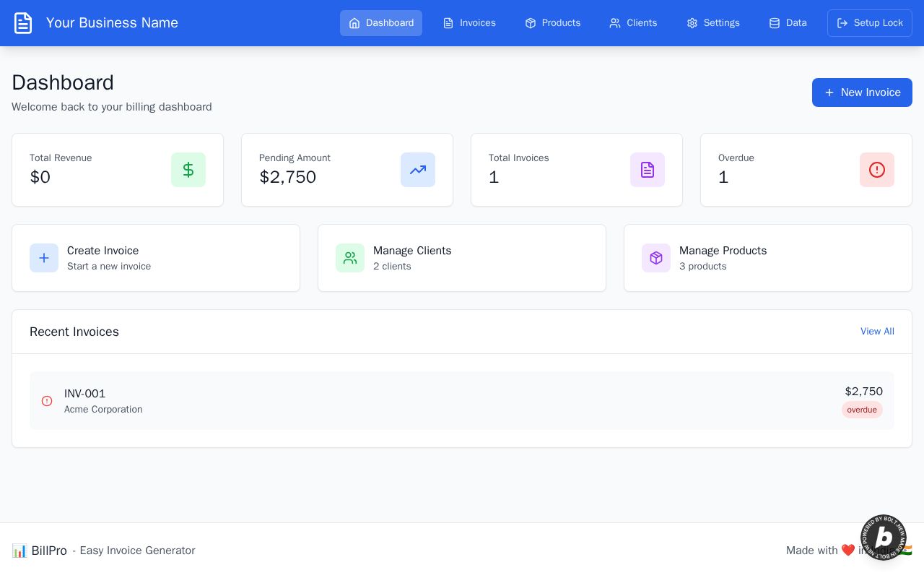
Task: Click the Total Revenue $0 value
Action: pos(40,177)
